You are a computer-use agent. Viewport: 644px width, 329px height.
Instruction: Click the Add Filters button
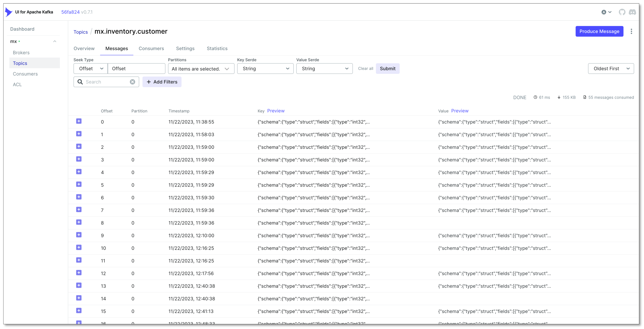tap(162, 82)
